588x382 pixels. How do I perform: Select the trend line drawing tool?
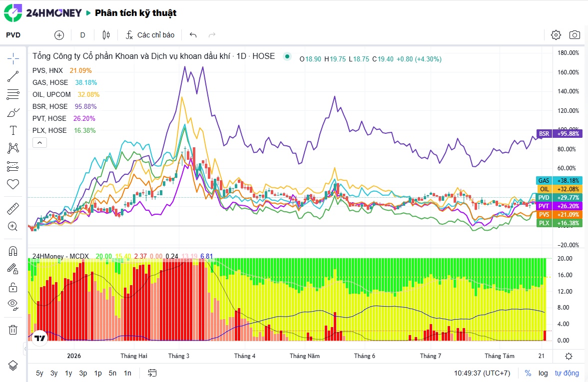[13, 76]
